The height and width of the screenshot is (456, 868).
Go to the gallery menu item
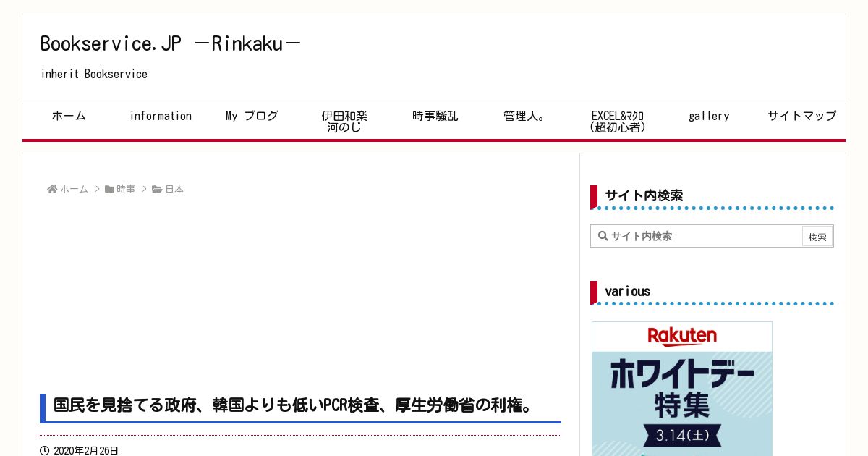tap(709, 116)
